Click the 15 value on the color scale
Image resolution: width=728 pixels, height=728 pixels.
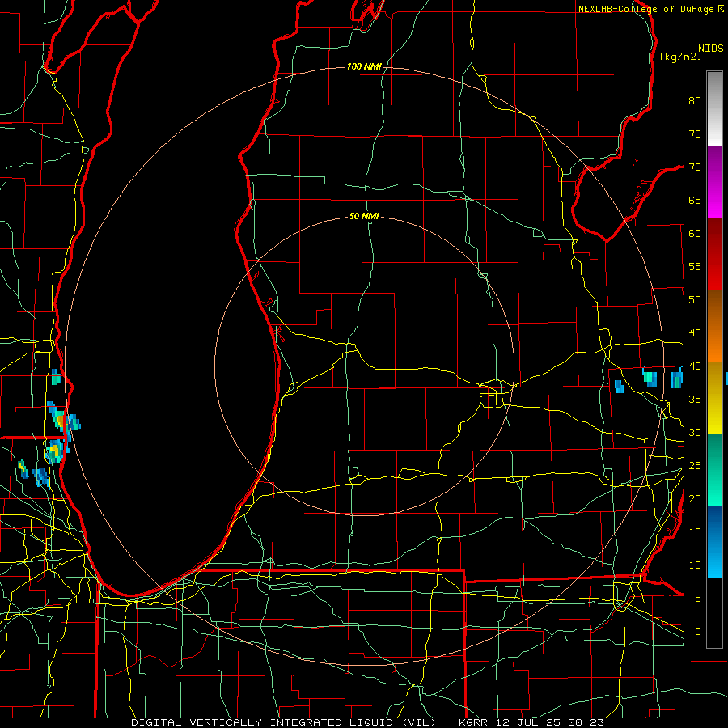pyautogui.click(x=695, y=532)
